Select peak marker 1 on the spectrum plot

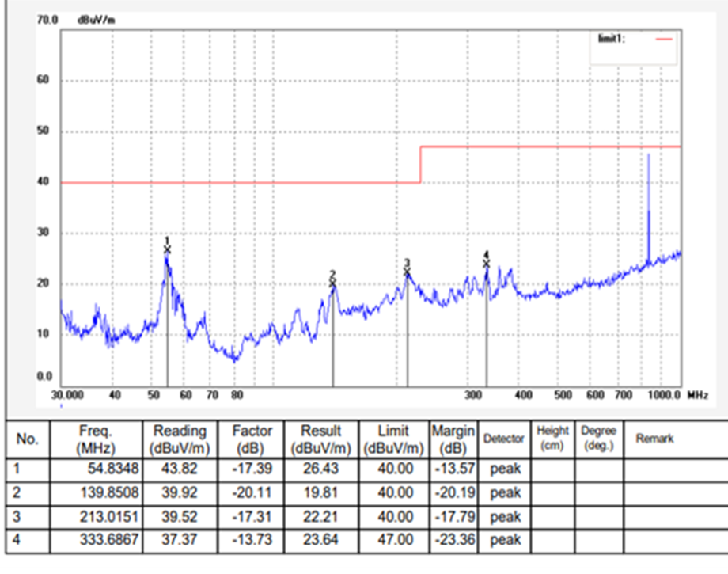(x=167, y=249)
